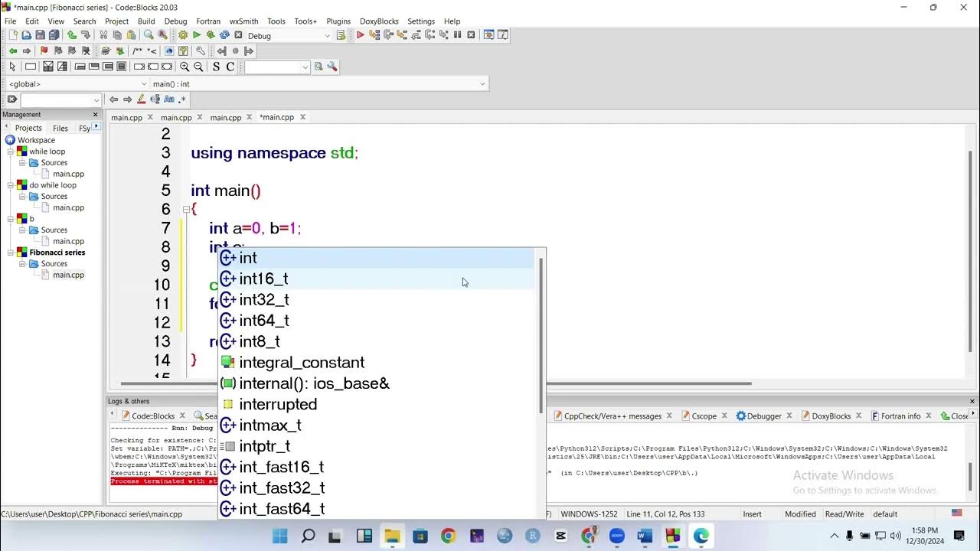Viewport: 980px width, 551px height.
Task: Click the Jump forward green arrow icon
Action: [27, 51]
